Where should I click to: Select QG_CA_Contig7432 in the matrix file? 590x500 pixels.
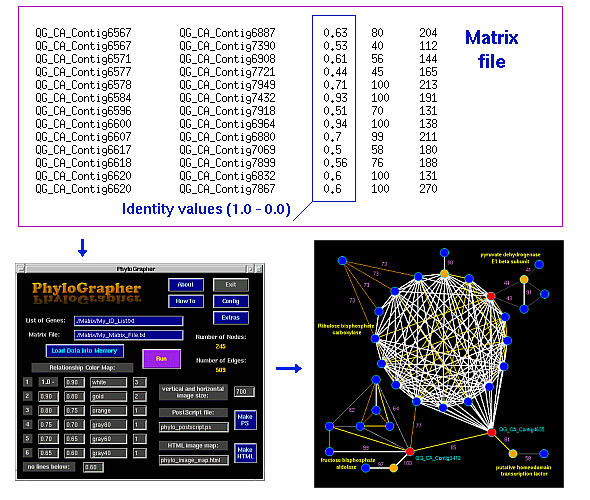pyautogui.click(x=227, y=98)
